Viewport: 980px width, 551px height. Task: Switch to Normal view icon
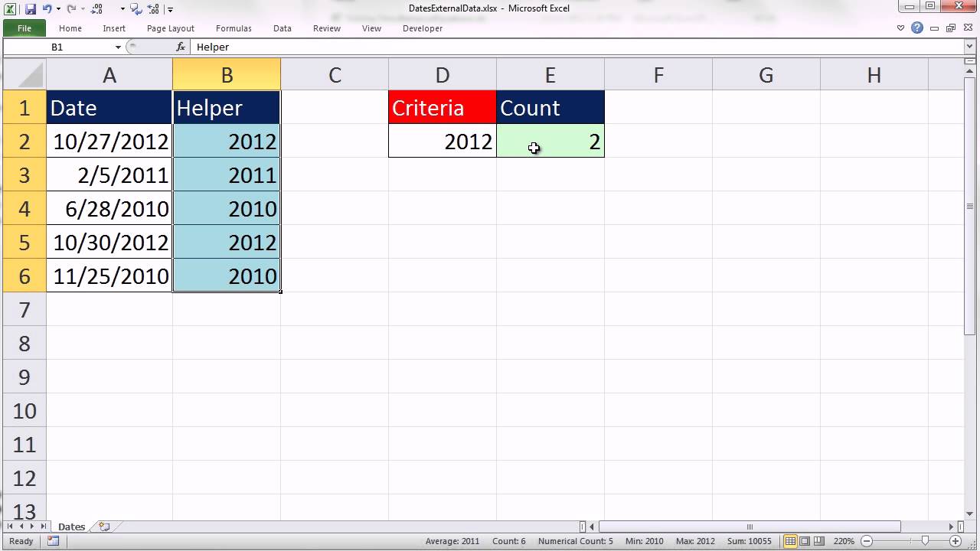pyautogui.click(x=792, y=541)
